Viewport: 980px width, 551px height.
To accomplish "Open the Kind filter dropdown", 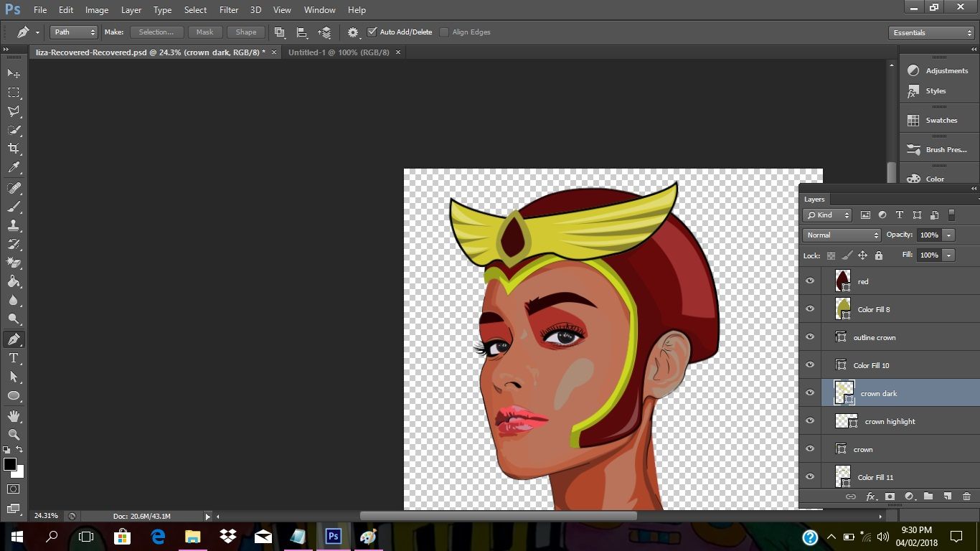I will 827,215.
